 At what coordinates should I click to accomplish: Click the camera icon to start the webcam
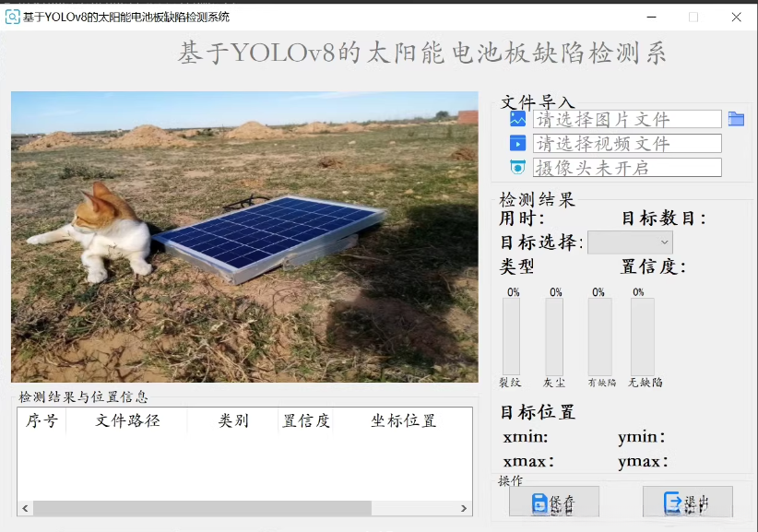[x=517, y=168]
